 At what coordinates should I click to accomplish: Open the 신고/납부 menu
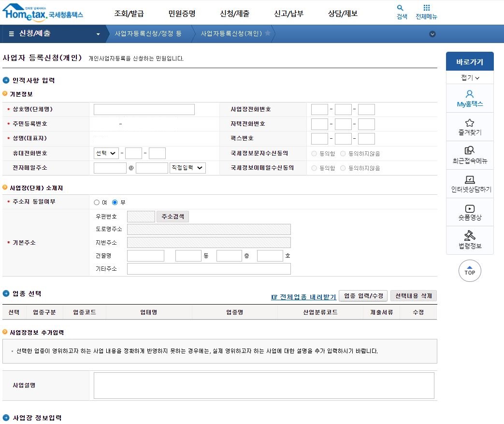pyautogui.click(x=288, y=14)
